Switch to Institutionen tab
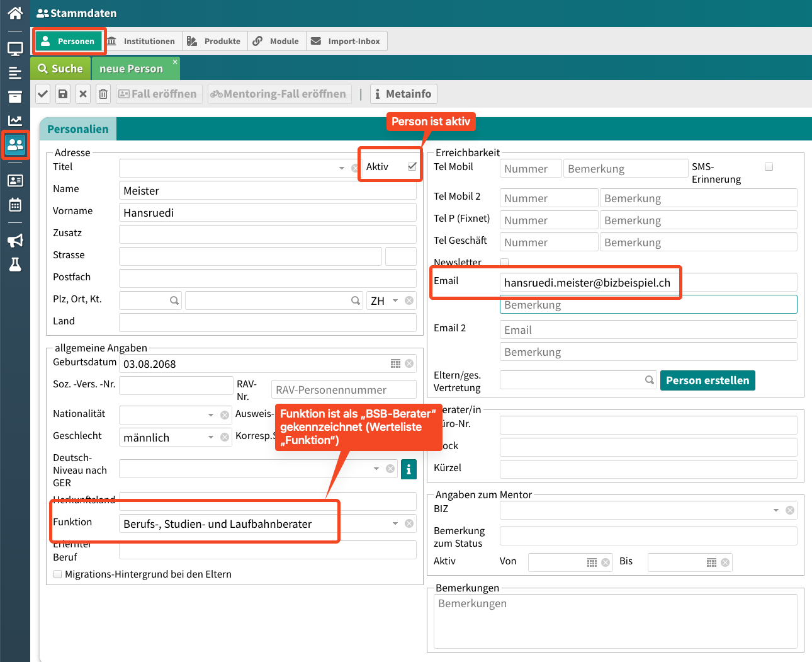This screenshot has height=662, width=812. point(142,41)
